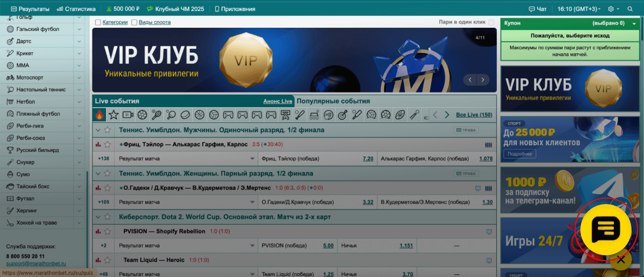Viewport: 644px width, 277px height.
Task: Open favorites via the star filter icon
Action: 113,115
